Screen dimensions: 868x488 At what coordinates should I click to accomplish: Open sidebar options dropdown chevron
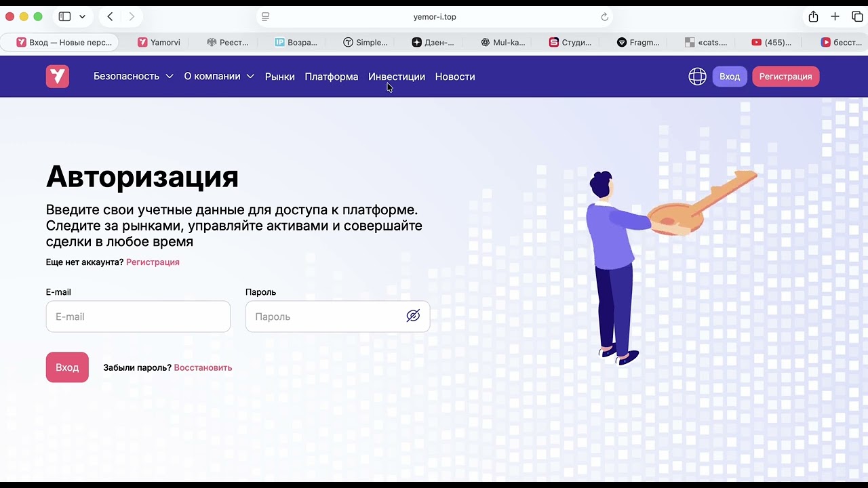pos(82,16)
